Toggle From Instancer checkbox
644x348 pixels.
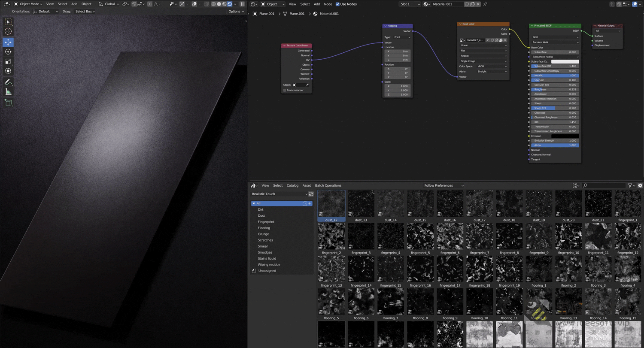pos(285,90)
